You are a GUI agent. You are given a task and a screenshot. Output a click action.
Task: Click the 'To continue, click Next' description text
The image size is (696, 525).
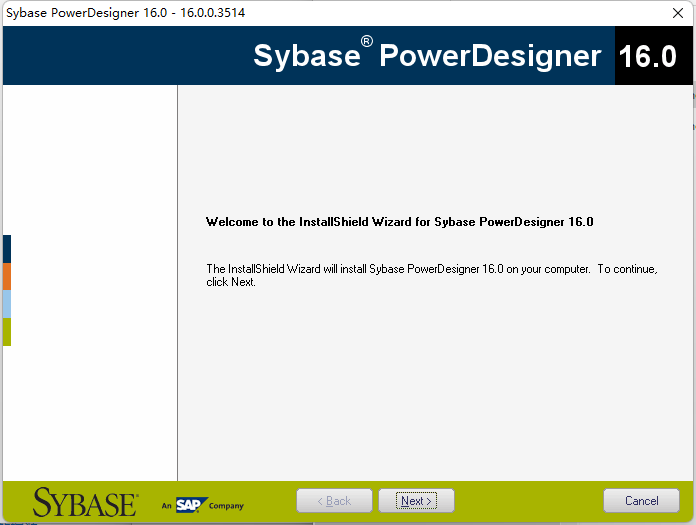432,275
